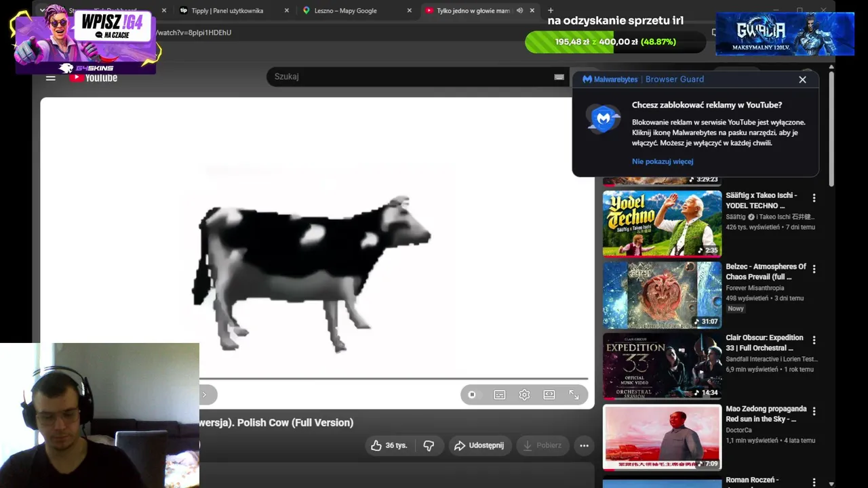This screenshot has height=488, width=868.
Task: Visit the Forever Misanthropia channel
Action: [755, 288]
